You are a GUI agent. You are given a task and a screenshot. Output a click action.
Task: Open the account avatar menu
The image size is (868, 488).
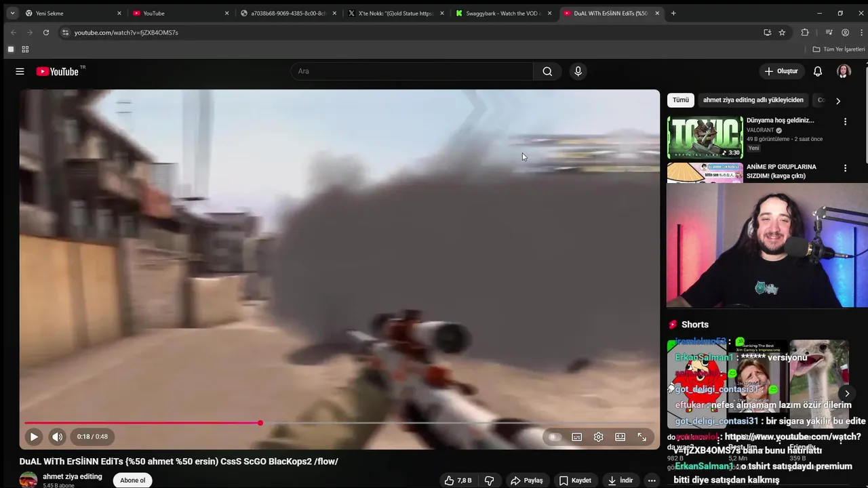click(844, 71)
